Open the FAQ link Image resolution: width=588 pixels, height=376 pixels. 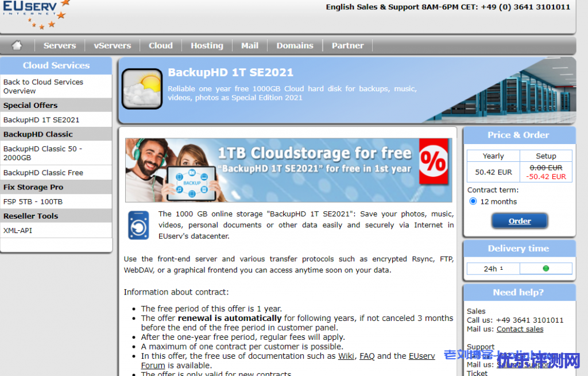[367, 356]
